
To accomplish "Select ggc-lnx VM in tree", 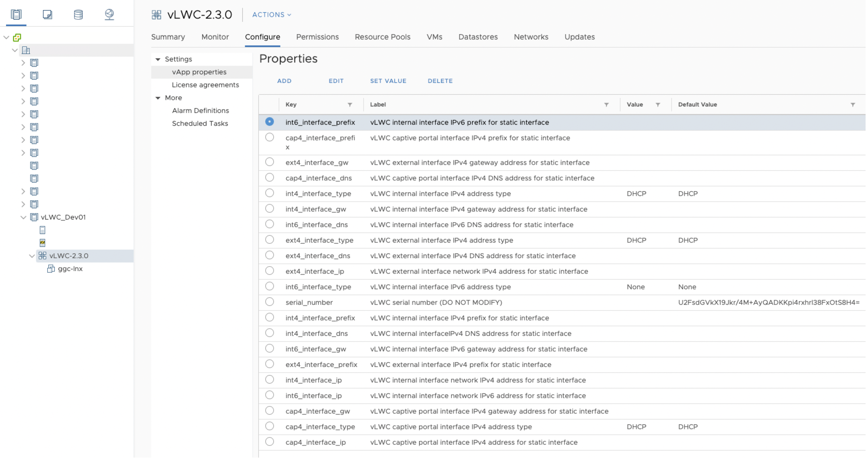I will click(70, 269).
